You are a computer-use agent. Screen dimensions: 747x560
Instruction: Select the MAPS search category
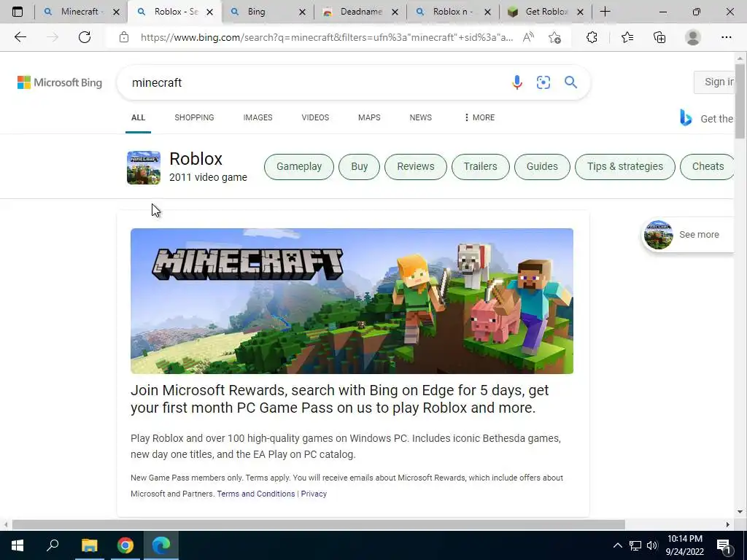click(x=369, y=117)
